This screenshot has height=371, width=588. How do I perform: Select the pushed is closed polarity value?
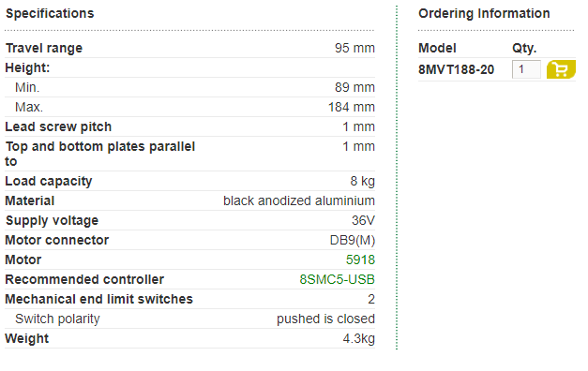coord(325,319)
